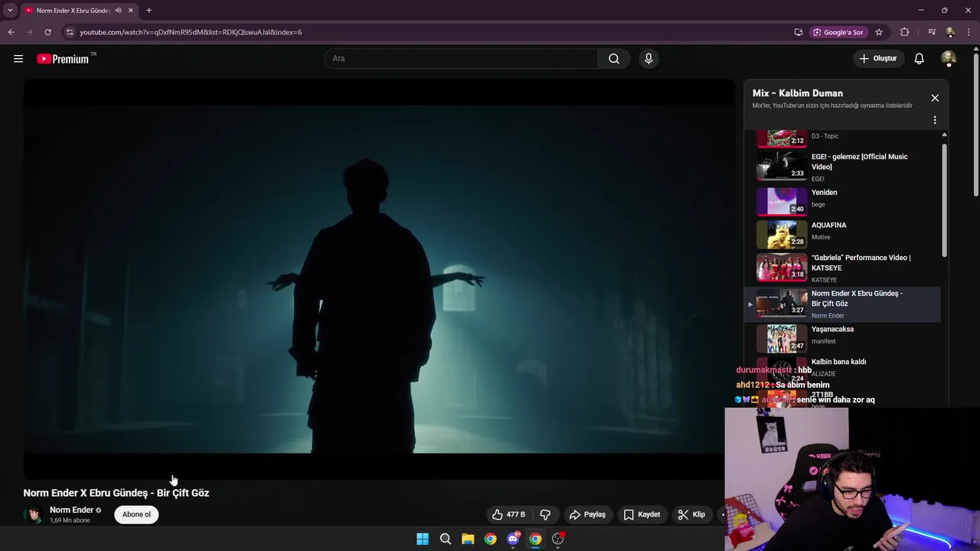Click the video player to pause

point(379,279)
